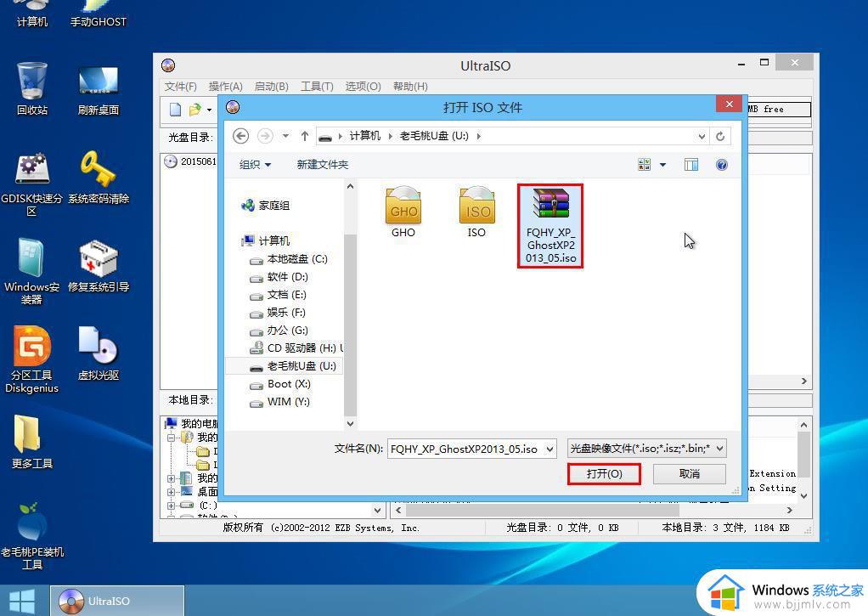
Task: Click 新建文件夹 button
Action: click(322, 165)
